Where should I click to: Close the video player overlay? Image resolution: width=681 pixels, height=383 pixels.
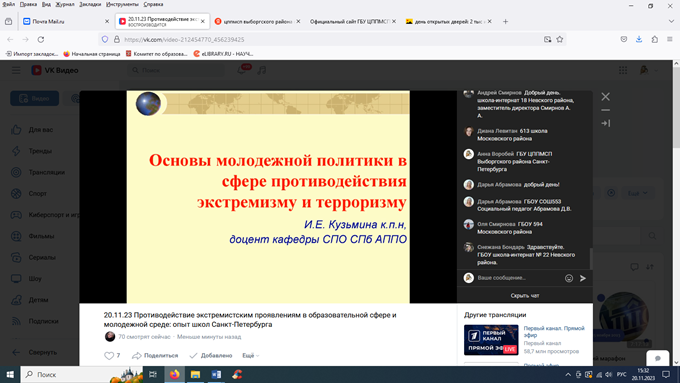coord(605,96)
